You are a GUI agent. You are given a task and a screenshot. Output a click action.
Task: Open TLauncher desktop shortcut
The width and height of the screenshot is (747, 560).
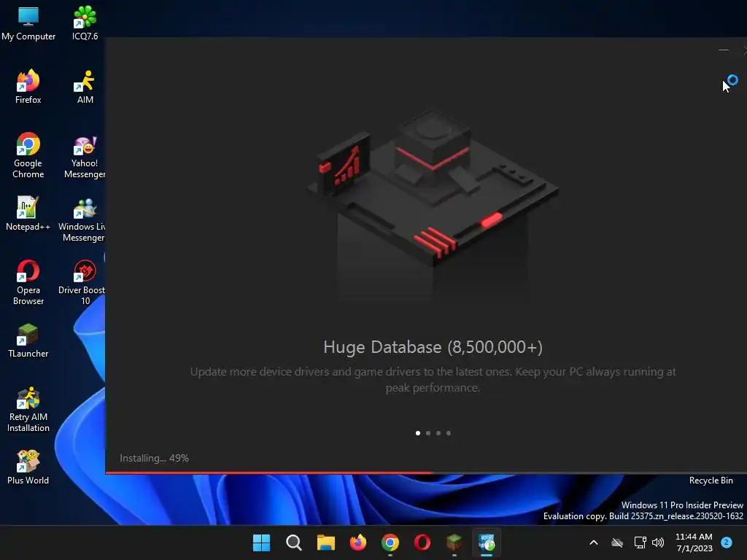tap(28, 341)
